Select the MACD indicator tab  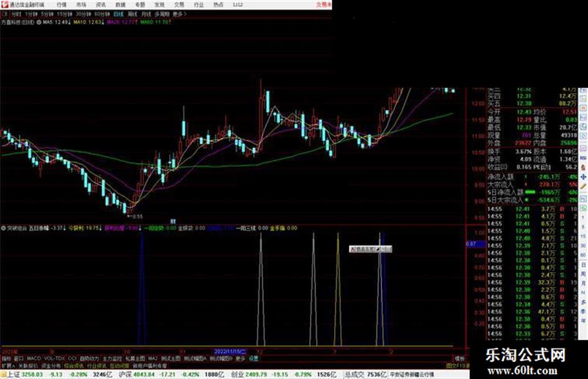tap(34, 358)
